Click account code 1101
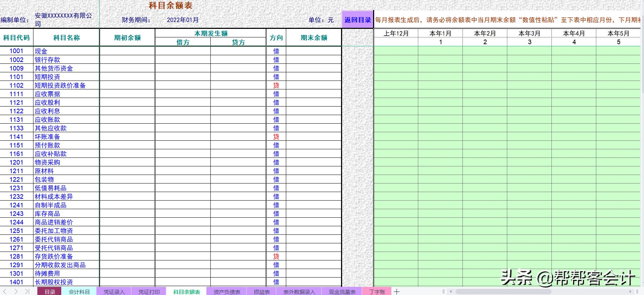Image resolution: width=644 pixels, height=295 pixels. click(x=16, y=77)
